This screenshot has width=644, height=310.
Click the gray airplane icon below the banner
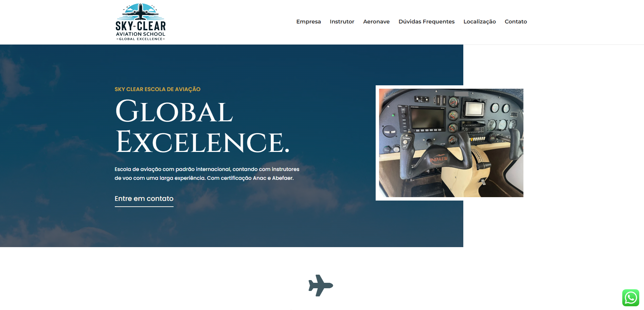point(320,285)
